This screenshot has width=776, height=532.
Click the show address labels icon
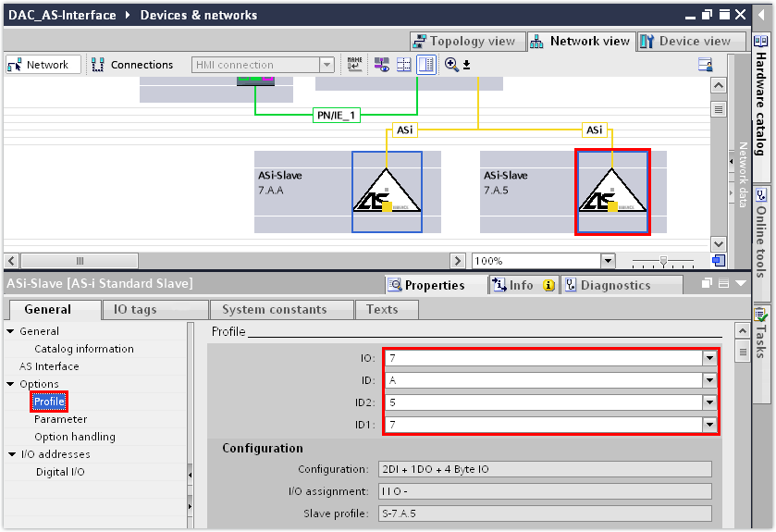pos(381,65)
